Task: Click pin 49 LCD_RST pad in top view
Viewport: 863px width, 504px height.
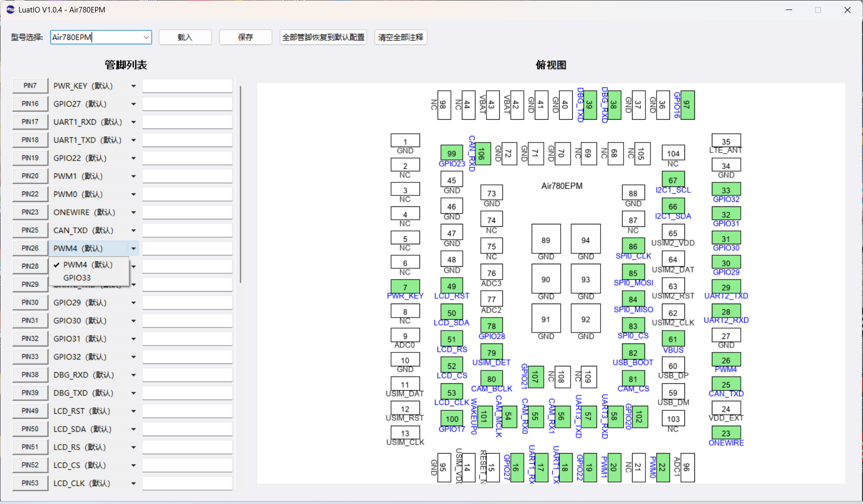Action: point(451,286)
